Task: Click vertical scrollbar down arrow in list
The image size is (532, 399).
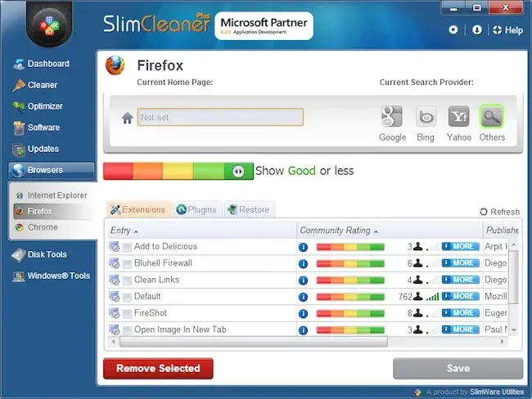Action: [514, 330]
